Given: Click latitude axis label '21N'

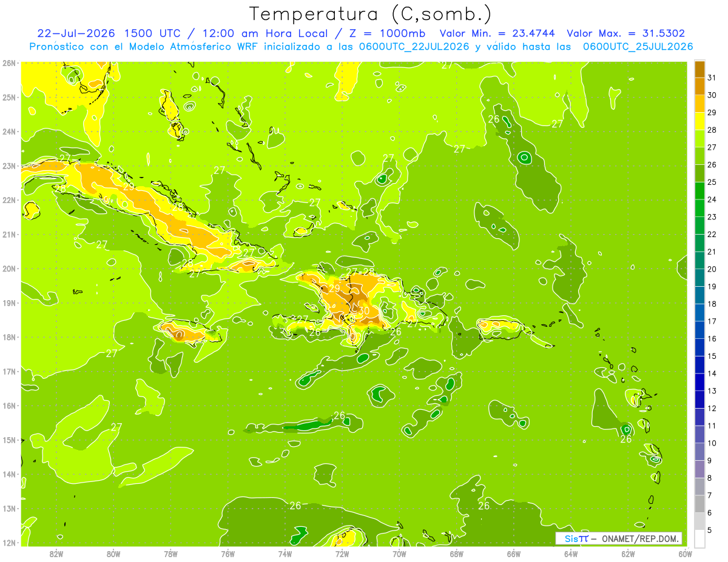Looking at the screenshot, I should 8,234.
